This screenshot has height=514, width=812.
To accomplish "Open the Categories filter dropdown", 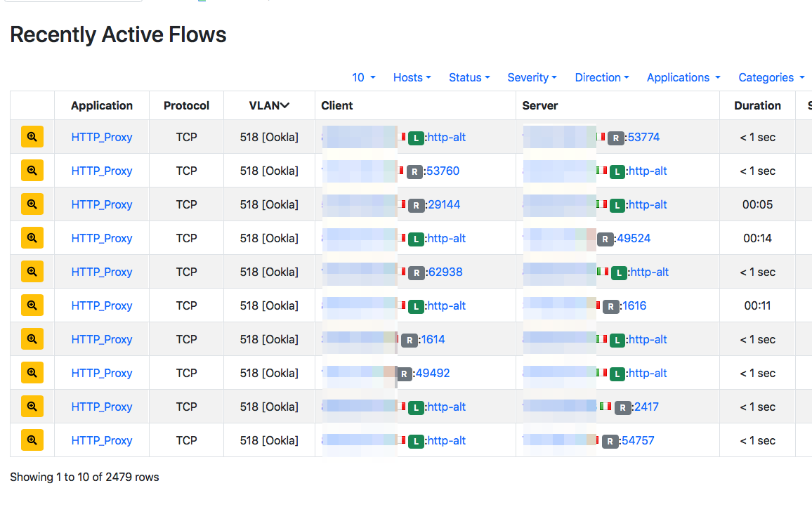I will 771,78.
